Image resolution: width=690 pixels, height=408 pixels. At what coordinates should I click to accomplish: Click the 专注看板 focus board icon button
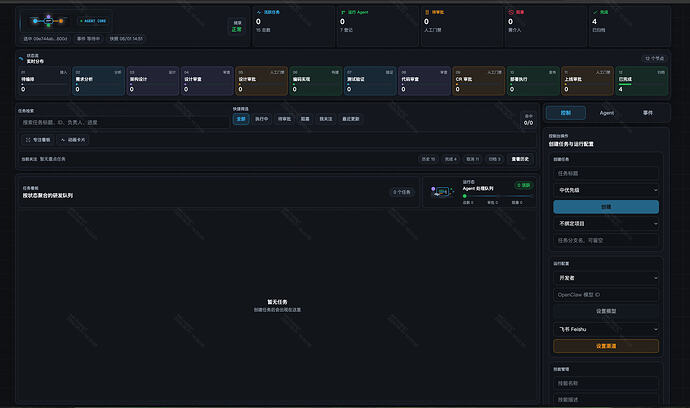pos(38,140)
